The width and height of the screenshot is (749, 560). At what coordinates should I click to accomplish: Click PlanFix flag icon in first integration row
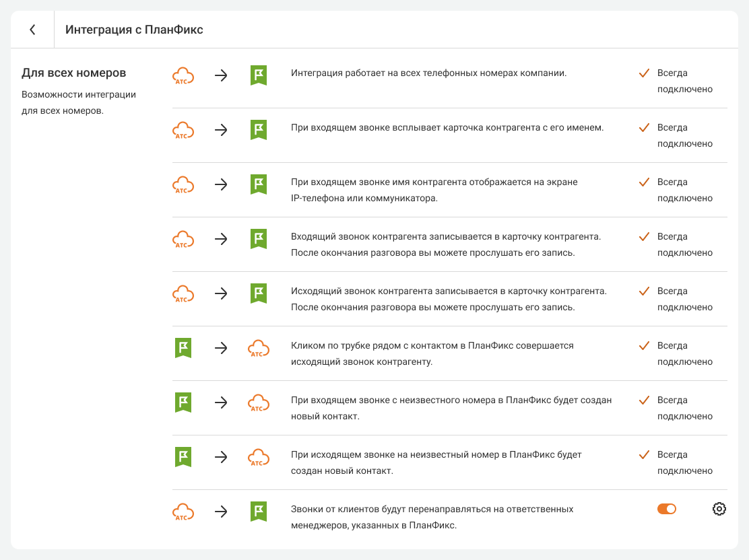259,75
